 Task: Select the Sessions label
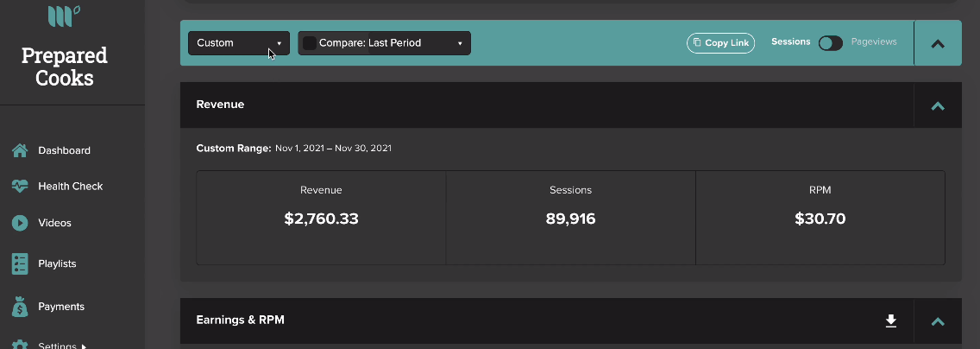tap(790, 42)
